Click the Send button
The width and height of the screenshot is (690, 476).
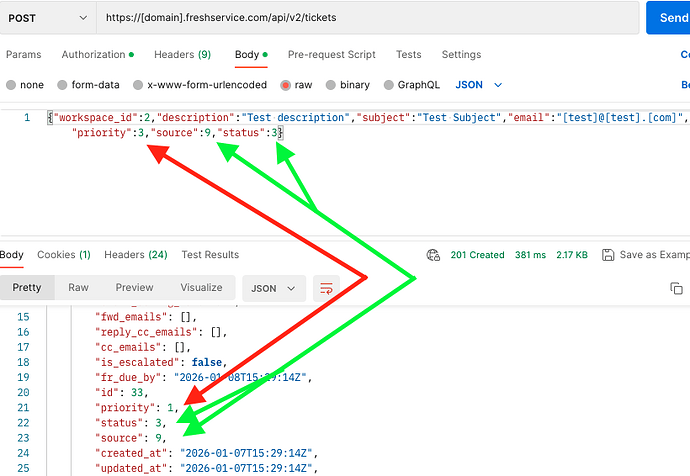point(671,18)
